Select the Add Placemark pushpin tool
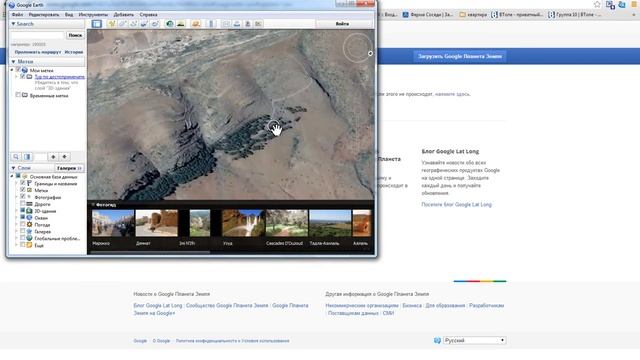The image size is (640, 360). [x=111, y=24]
